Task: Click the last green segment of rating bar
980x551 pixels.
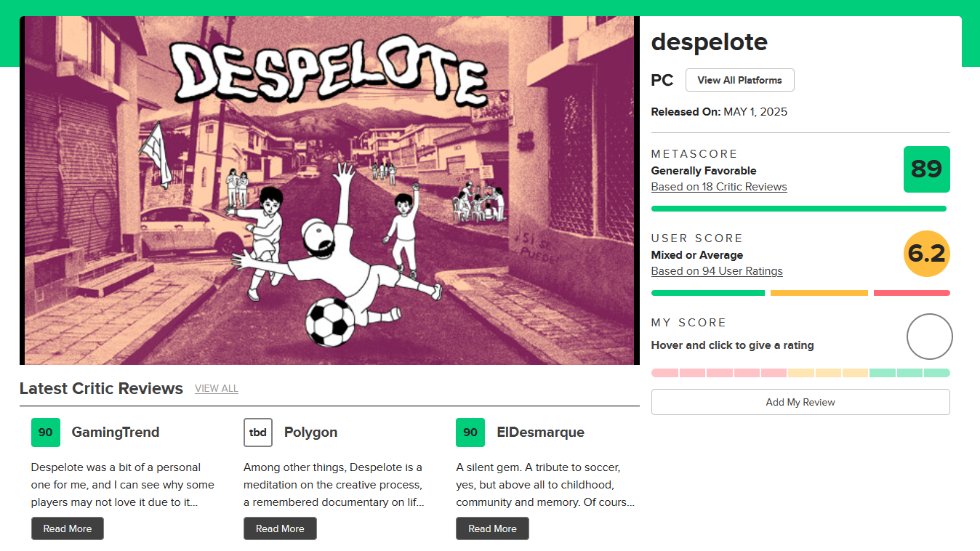Action: click(x=936, y=373)
